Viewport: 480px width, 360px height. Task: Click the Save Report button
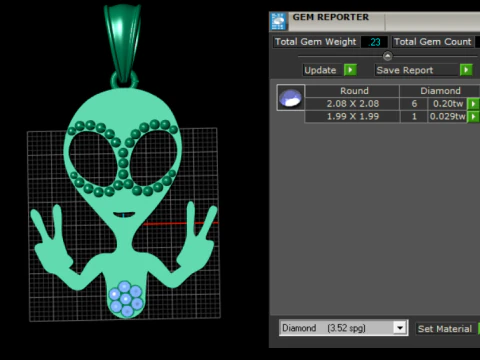(417, 70)
